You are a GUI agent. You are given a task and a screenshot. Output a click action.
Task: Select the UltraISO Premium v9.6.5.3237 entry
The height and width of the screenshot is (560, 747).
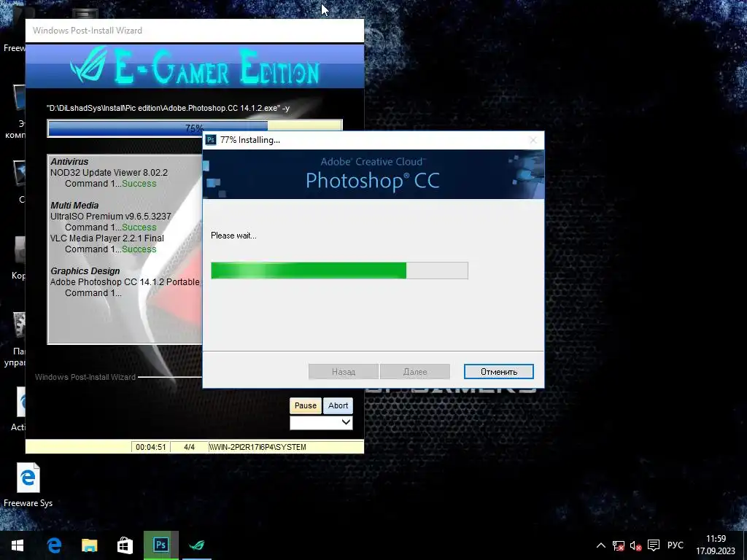coord(111,216)
